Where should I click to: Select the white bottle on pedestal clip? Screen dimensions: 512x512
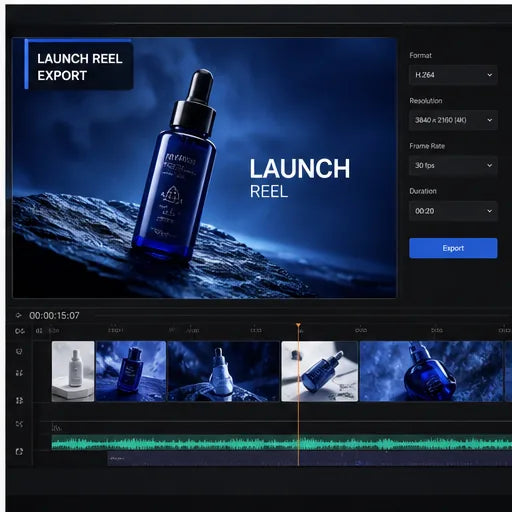(x=73, y=371)
